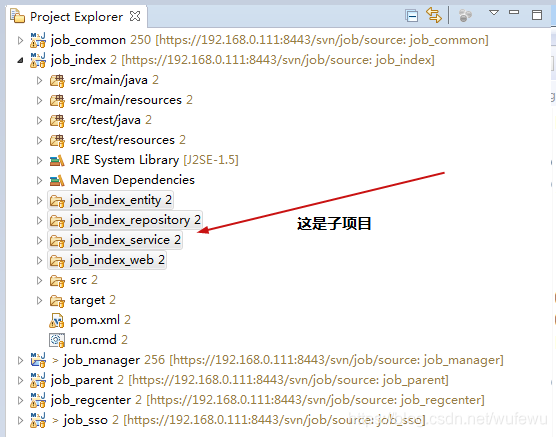556x437 pixels.
Task: Select the job_sso project name
Action: point(85,420)
